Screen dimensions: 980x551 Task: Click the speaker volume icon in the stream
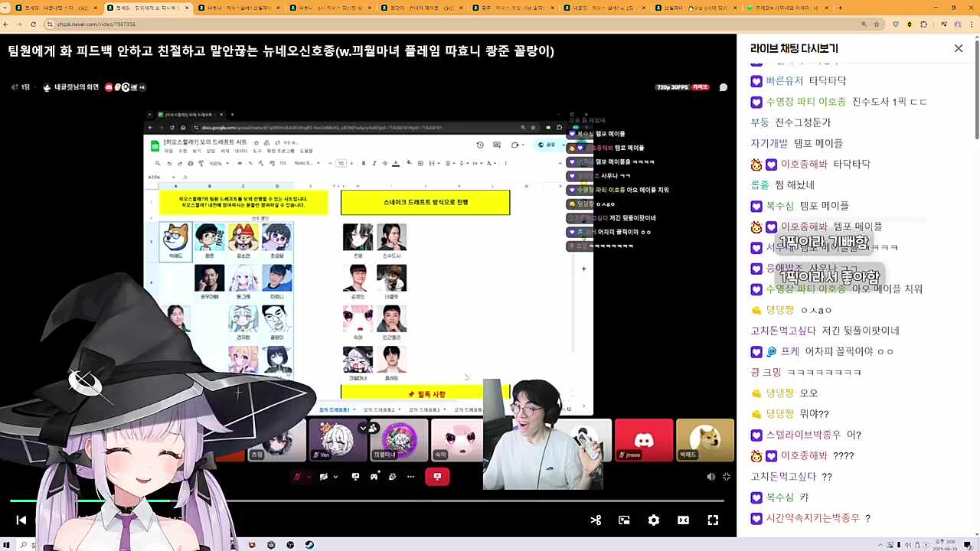[711, 477]
